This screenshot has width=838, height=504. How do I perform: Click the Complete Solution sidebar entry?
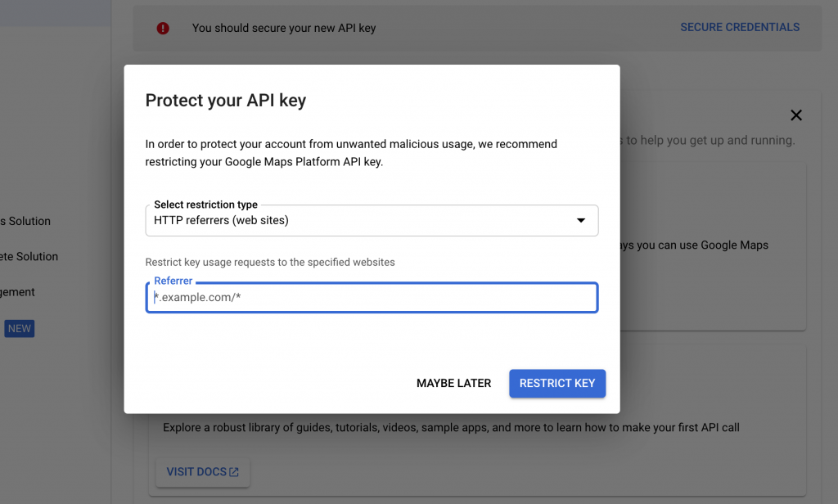(x=29, y=256)
